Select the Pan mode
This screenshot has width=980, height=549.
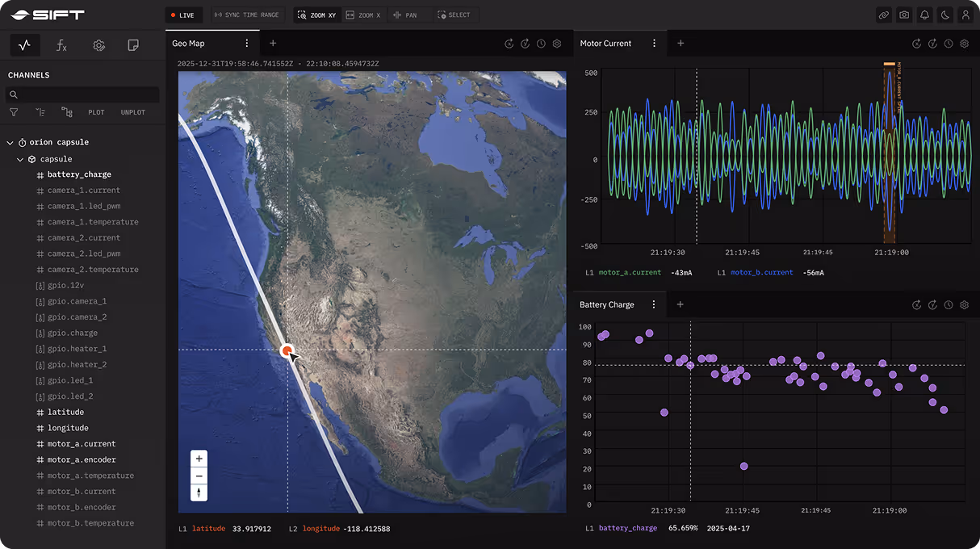tap(405, 15)
